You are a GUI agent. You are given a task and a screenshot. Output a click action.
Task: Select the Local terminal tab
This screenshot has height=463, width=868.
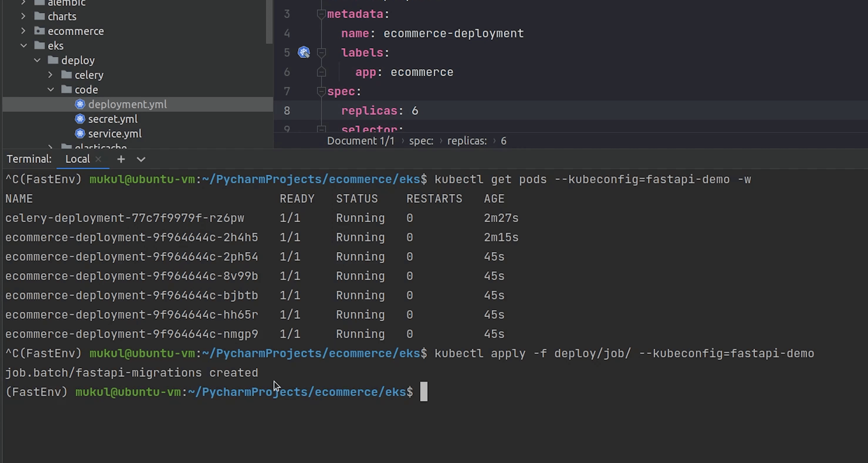coord(77,159)
